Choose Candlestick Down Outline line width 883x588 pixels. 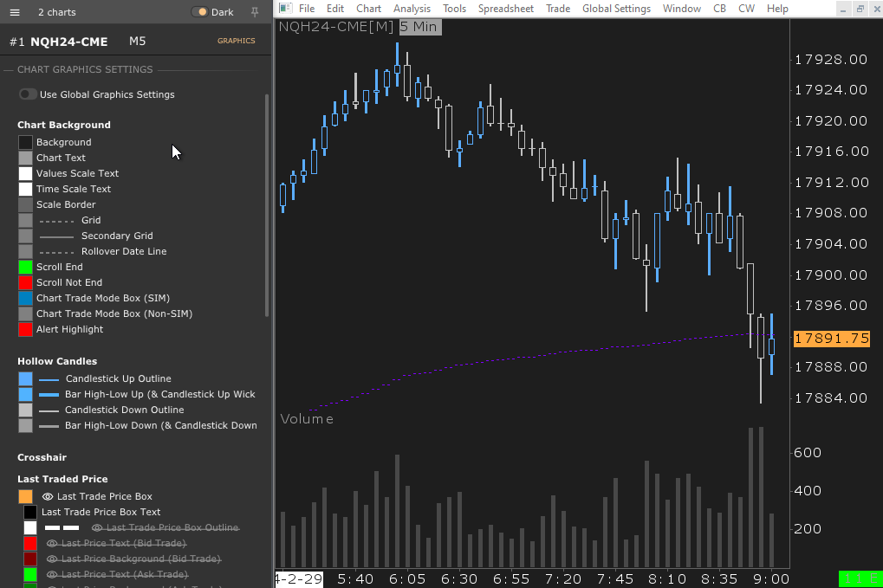[x=49, y=410]
